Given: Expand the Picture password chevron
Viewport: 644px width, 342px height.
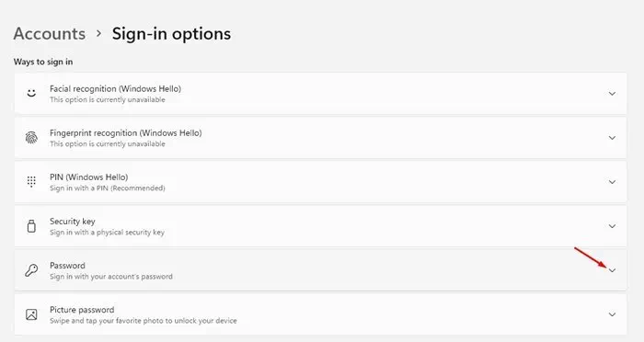Looking at the screenshot, I should [x=612, y=314].
